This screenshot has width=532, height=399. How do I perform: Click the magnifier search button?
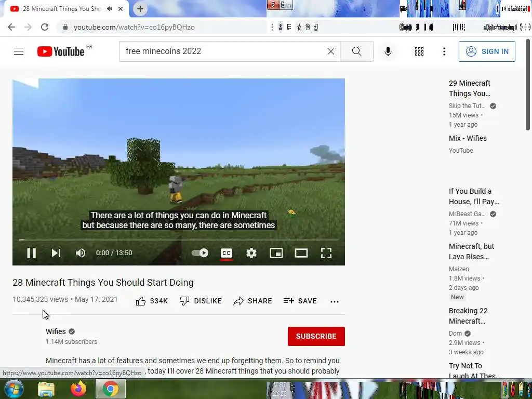[x=356, y=51]
